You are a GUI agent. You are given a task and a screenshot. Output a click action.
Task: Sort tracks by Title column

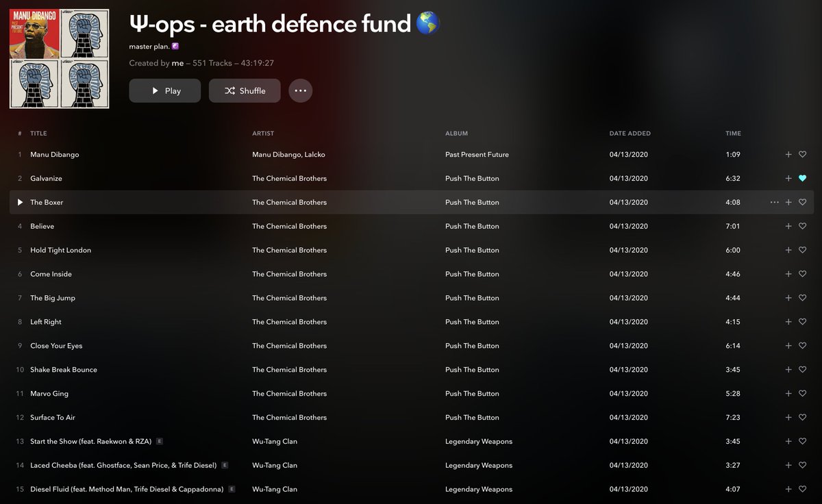[38, 134]
